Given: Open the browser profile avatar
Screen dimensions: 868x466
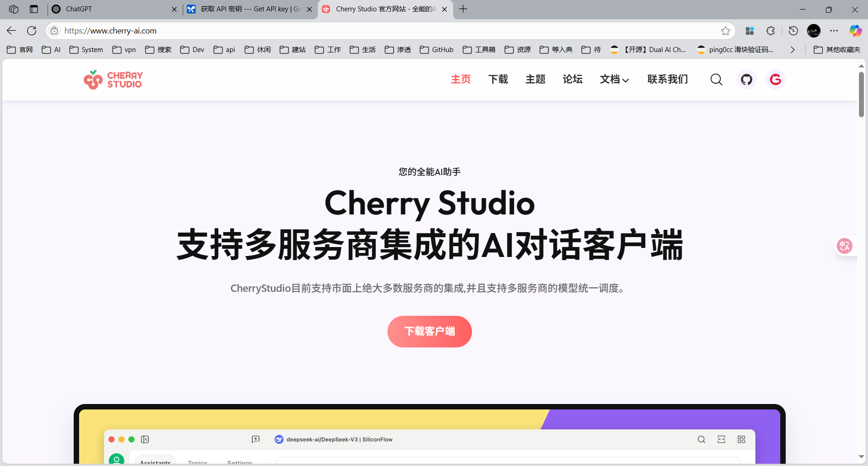Looking at the screenshot, I should (x=814, y=31).
